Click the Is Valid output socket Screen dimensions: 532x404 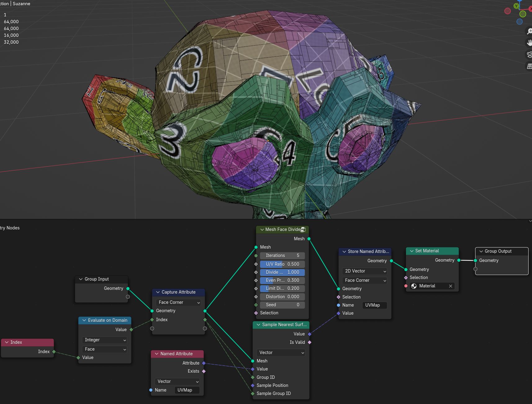point(309,342)
